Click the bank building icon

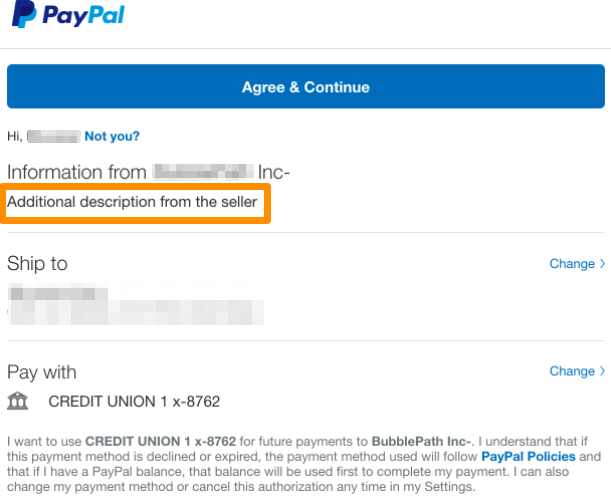tap(18, 401)
